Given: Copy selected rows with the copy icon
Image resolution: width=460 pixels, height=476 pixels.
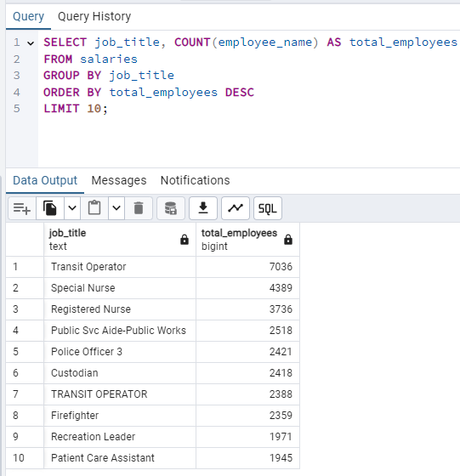Looking at the screenshot, I should [50, 208].
